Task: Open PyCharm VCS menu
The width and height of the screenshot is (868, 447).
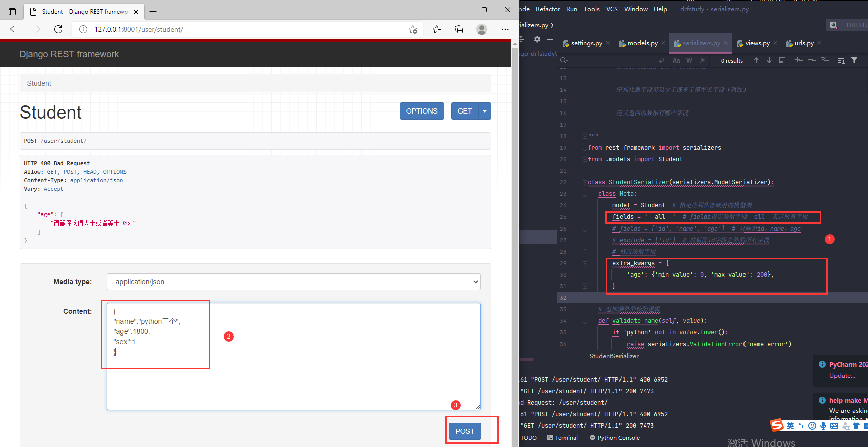Action: (x=612, y=9)
